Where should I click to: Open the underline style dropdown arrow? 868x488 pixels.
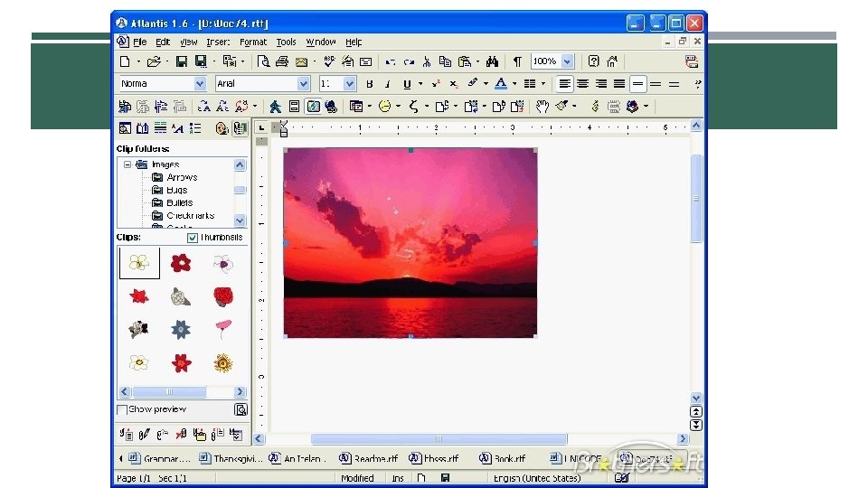(420, 84)
